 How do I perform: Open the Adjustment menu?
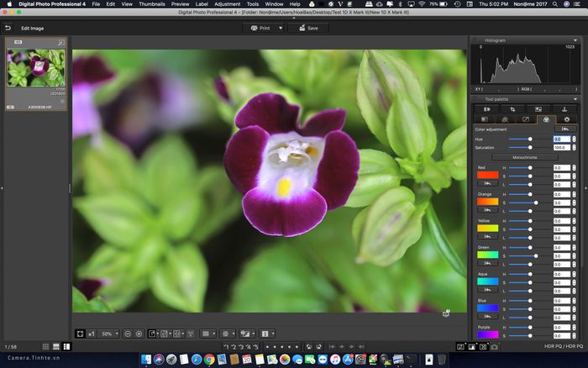[227, 4]
